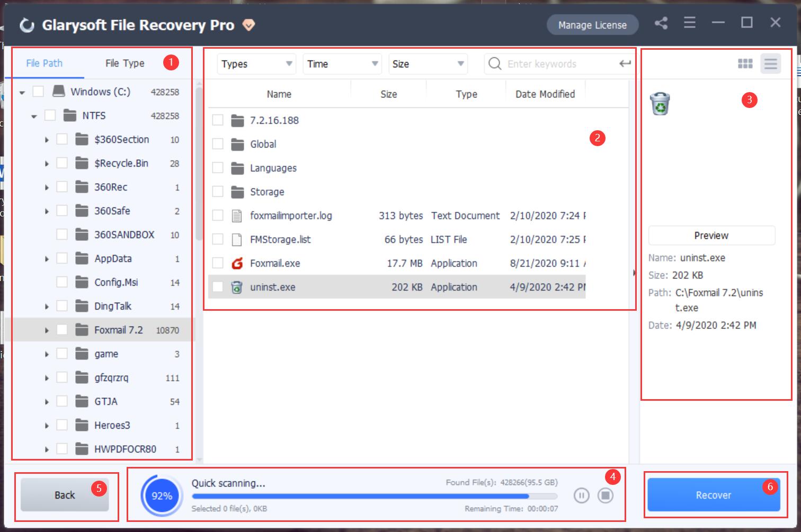Click the search magnifier icon
Screen dimensions: 801x532
tap(494, 64)
